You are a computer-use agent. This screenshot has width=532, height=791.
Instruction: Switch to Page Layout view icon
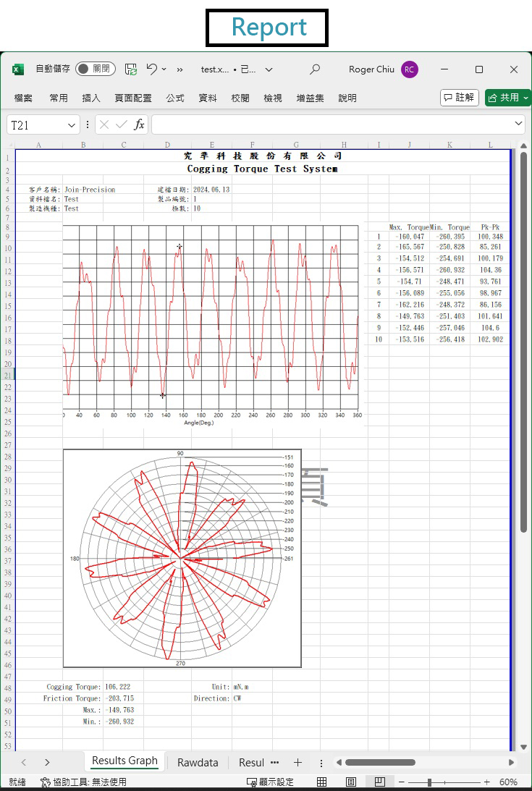coord(351,782)
